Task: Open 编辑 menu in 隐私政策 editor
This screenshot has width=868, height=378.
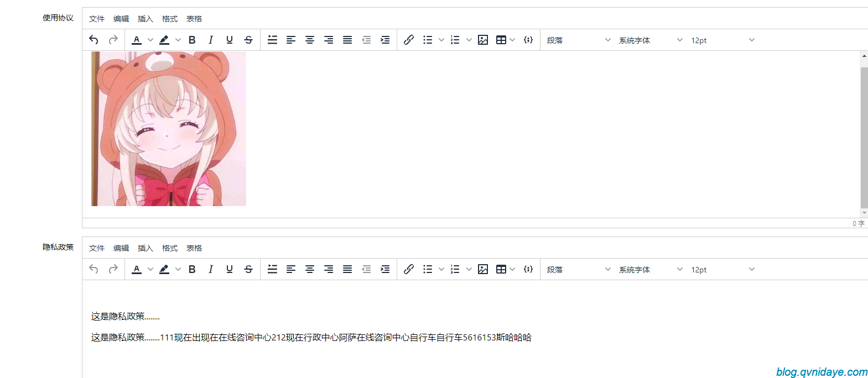Action: (121, 248)
